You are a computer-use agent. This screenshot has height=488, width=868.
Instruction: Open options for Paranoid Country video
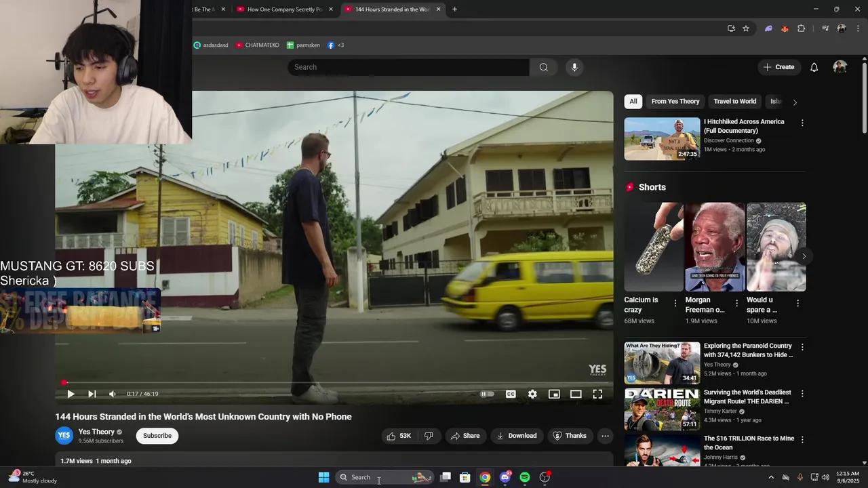(802, 347)
